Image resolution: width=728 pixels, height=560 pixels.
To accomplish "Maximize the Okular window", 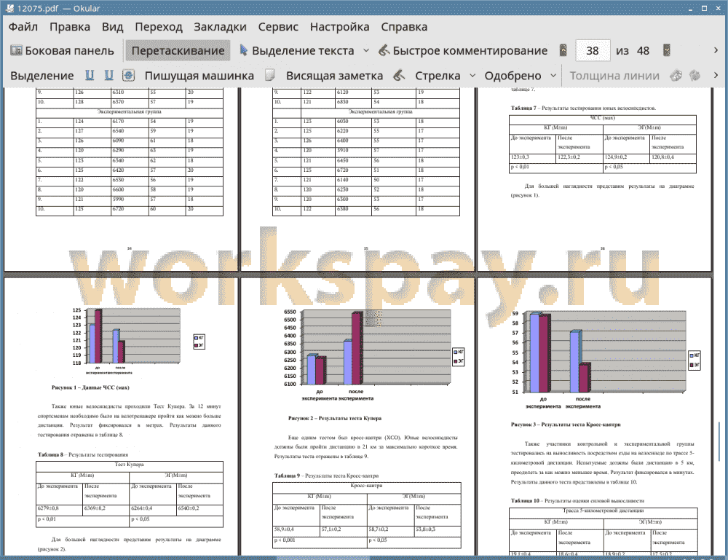I will pos(704,8).
